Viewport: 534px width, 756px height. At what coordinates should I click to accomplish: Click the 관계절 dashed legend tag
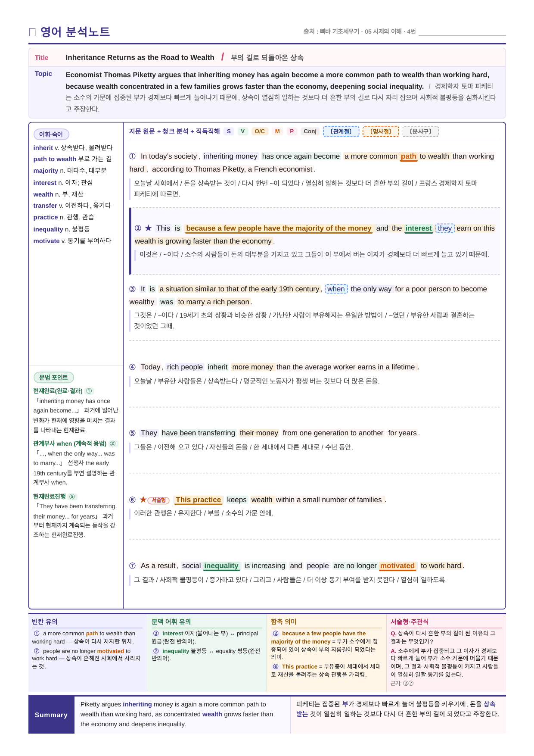pos(341,131)
